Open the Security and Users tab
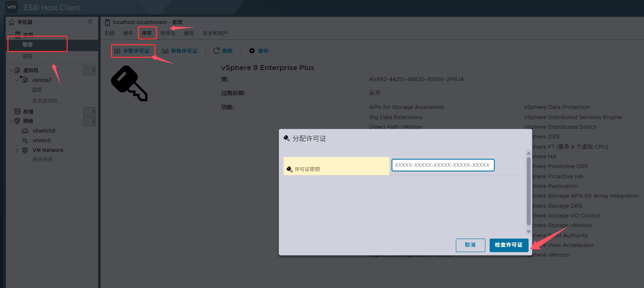Screen dimensions: 644x288 click(x=215, y=33)
